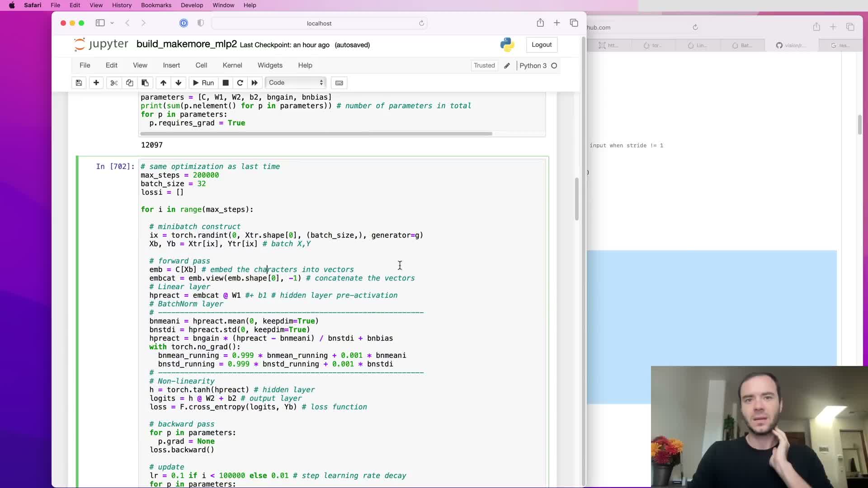
Task: Open the Kernel menu
Action: [232, 66]
